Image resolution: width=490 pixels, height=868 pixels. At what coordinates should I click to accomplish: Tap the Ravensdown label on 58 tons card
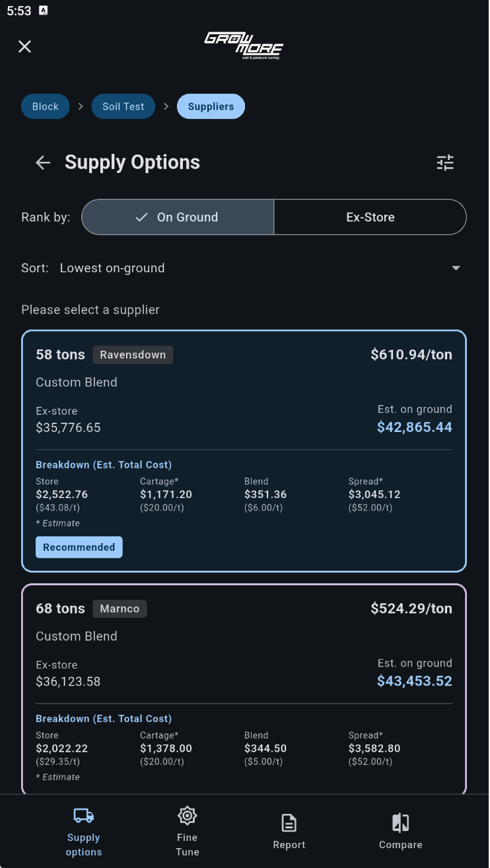133,355
